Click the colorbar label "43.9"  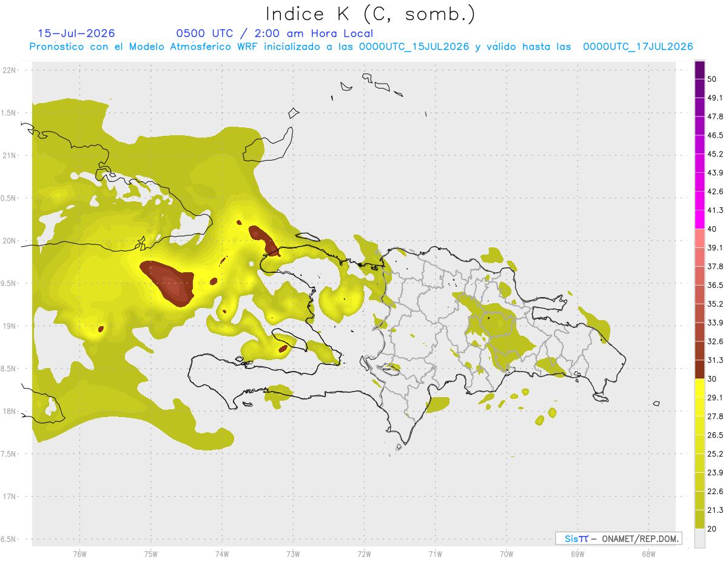[x=715, y=173]
